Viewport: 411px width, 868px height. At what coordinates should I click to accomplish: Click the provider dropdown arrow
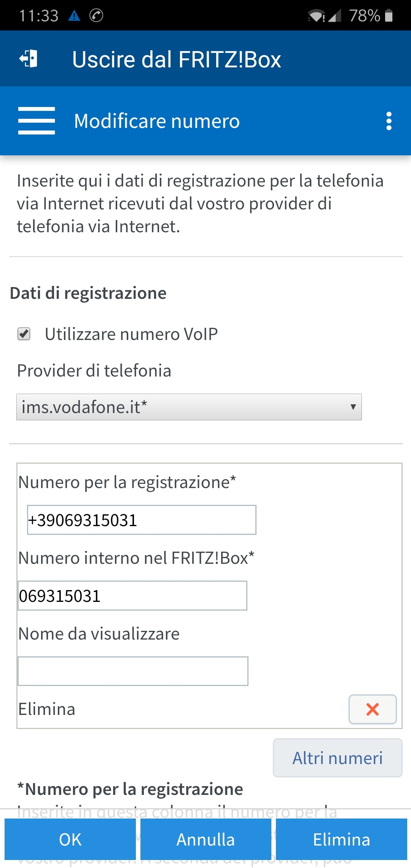coord(353,407)
